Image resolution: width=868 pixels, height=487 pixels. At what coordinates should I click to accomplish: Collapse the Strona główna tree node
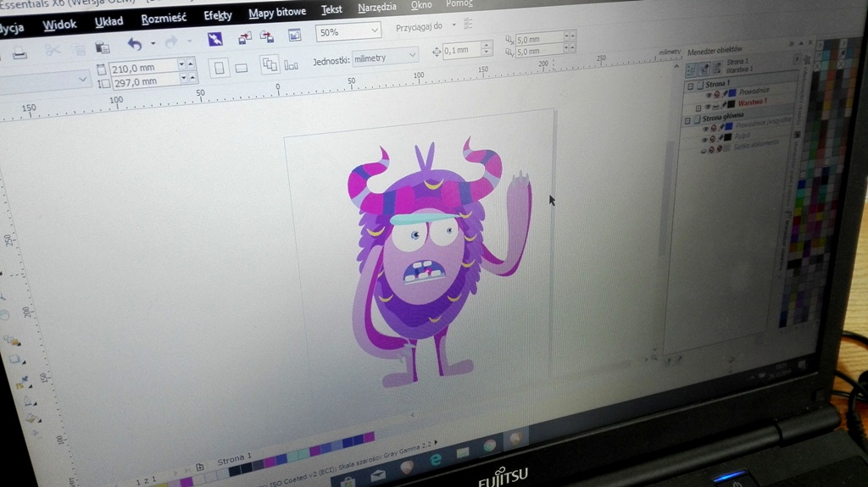[687, 120]
